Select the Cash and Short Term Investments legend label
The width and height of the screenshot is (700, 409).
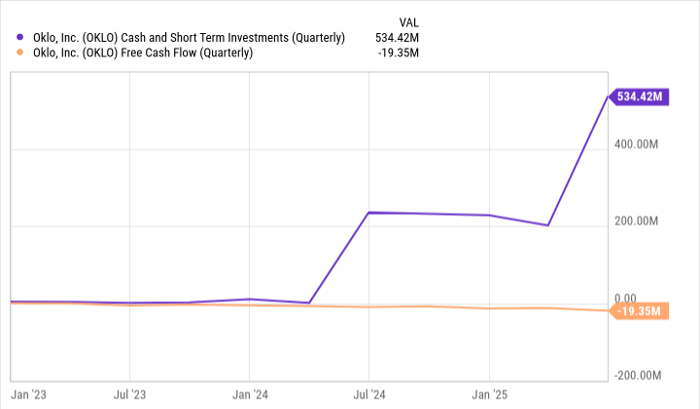pos(189,37)
